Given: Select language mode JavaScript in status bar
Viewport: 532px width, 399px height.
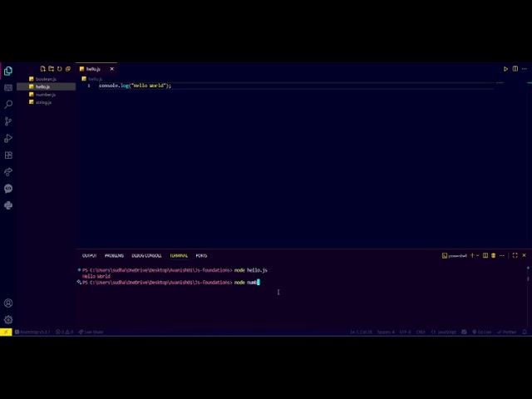Looking at the screenshot, I should 443,332.
